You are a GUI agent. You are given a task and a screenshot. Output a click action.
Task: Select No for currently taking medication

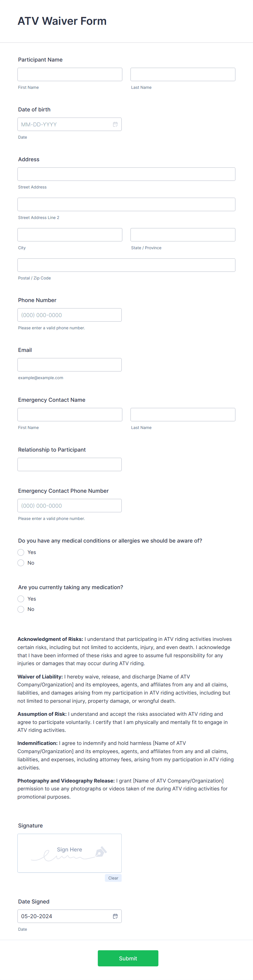coord(21,609)
